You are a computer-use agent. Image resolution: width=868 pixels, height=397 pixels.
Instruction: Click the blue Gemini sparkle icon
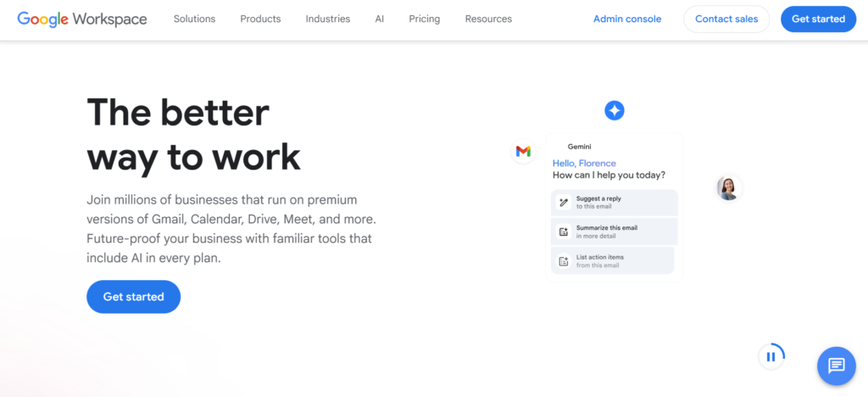pyautogui.click(x=615, y=110)
